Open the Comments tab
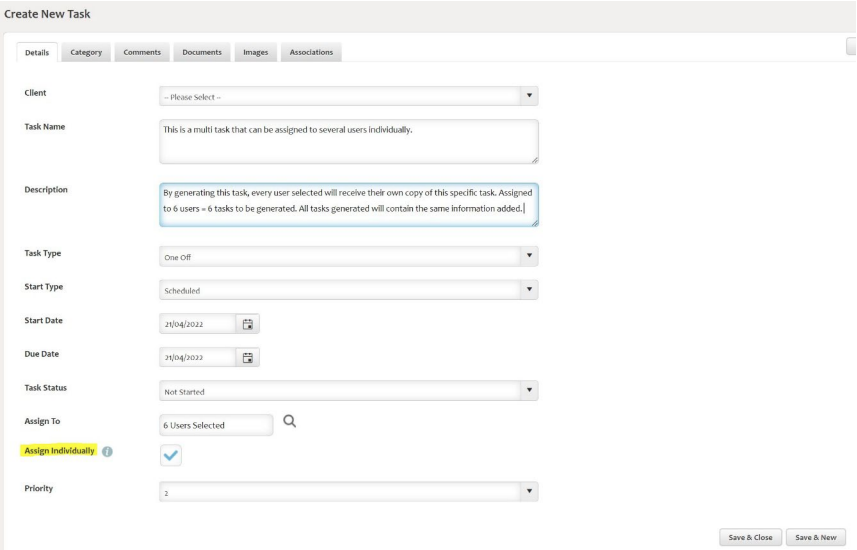Viewport: 857px width, 550px height. tap(142, 52)
